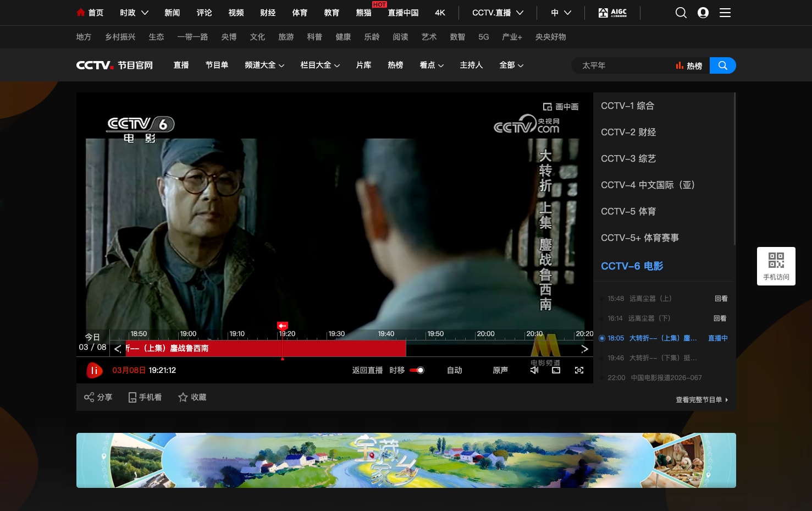This screenshot has width=812, height=511.
Task: Toggle the 时移 time-shift switch
Action: click(x=417, y=370)
